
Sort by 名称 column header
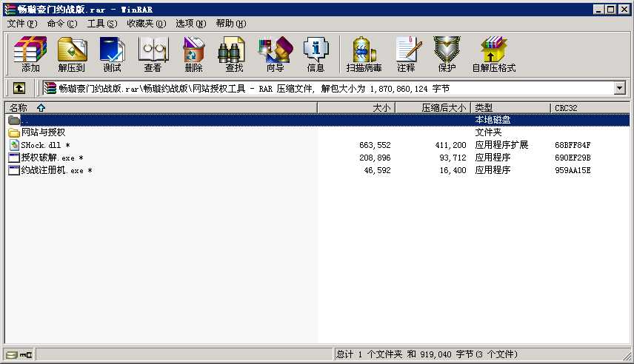click(161, 108)
